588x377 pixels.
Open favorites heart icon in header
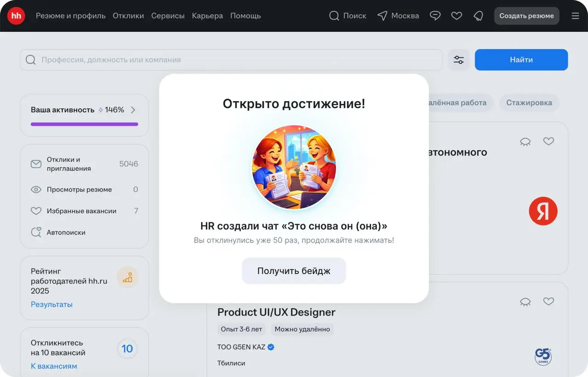pyautogui.click(x=457, y=16)
